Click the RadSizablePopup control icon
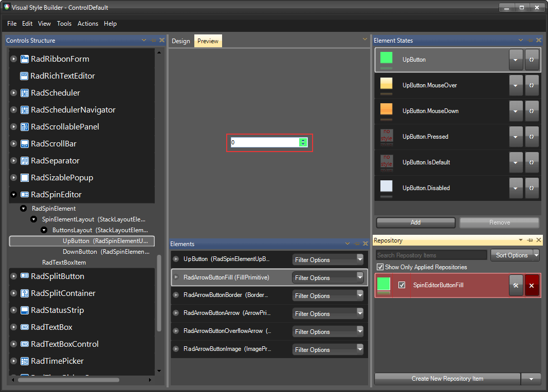The height and width of the screenshot is (392, 548). pyautogui.click(x=25, y=177)
